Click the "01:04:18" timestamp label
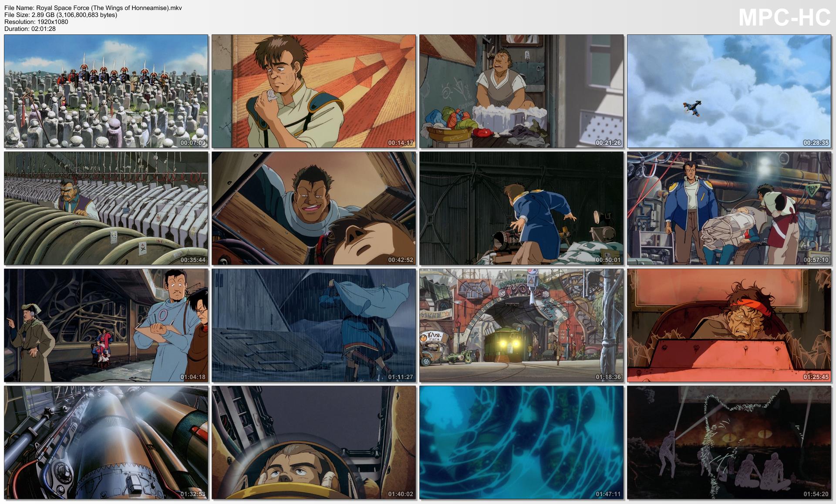This screenshot has height=504, width=836. tap(193, 377)
